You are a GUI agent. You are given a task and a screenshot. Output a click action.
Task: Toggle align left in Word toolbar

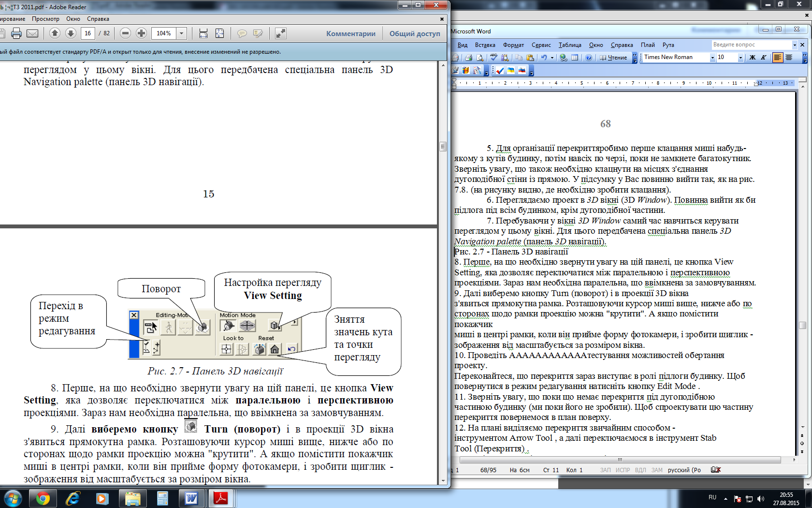click(x=778, y=58)
